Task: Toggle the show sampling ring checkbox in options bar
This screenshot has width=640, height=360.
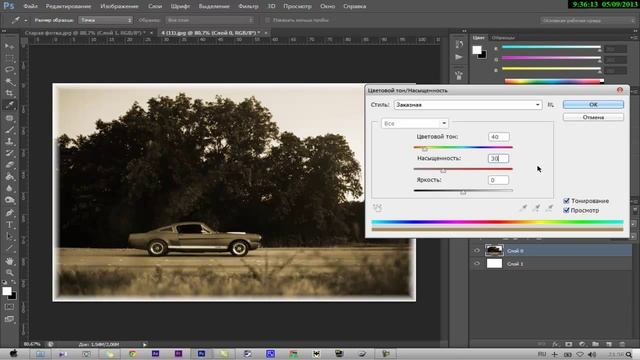Action: [268, 20]
